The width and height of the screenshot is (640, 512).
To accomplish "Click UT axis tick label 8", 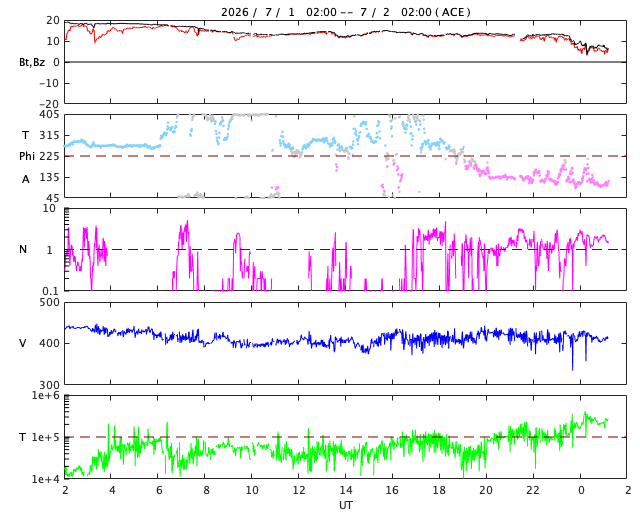I will [206, 490].
